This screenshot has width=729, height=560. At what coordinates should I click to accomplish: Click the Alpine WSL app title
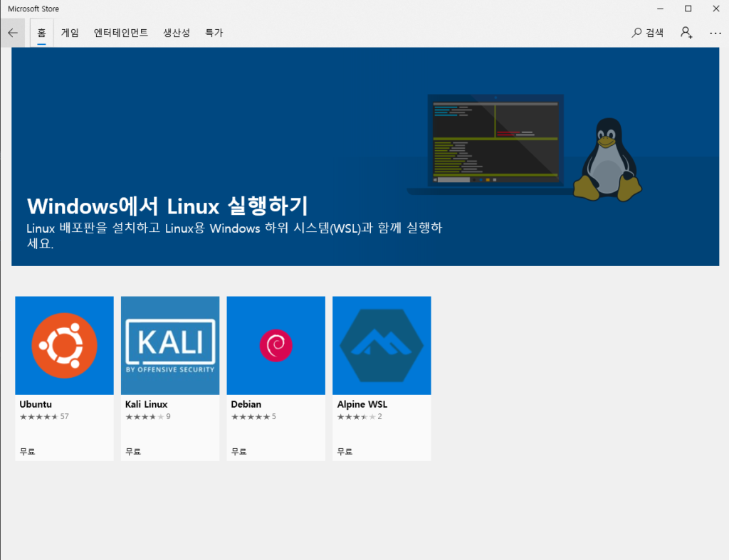362,404
